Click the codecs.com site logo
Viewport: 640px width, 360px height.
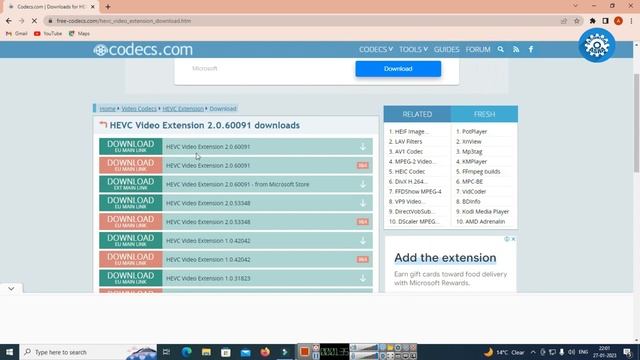(x=143, y=49)
